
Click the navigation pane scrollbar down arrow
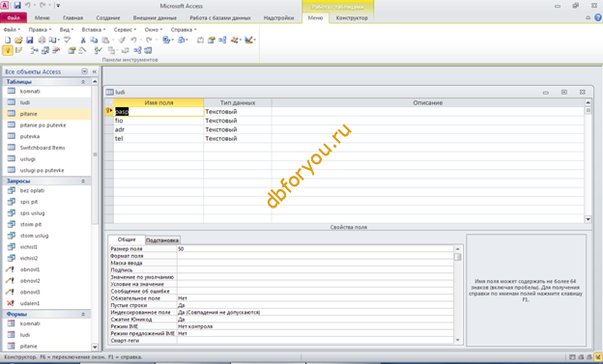(x=95, y=347)
